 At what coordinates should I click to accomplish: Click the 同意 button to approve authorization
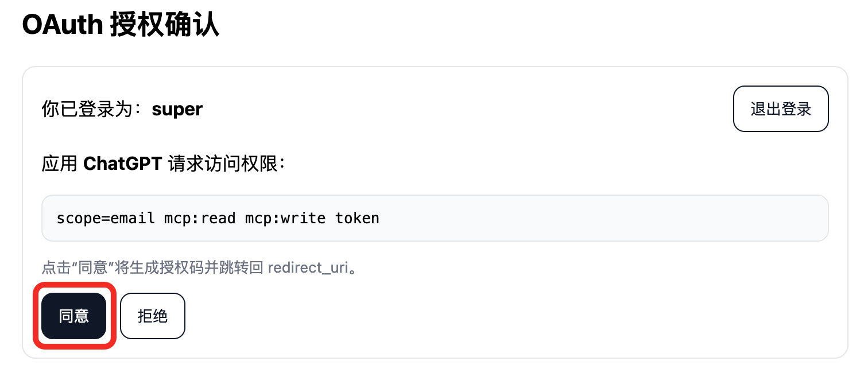[73, 315]
